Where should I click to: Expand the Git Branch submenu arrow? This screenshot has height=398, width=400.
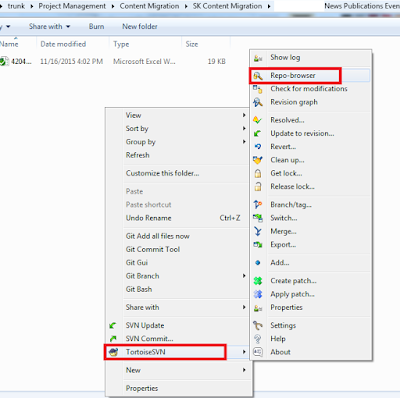tap(244, 276)
